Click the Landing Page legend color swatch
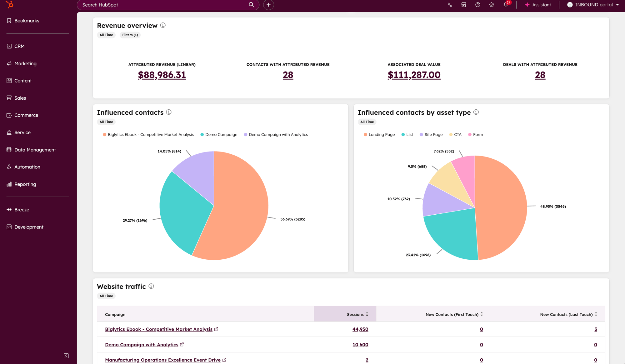Viewport: 625px width, 364px height. (365, 134)
